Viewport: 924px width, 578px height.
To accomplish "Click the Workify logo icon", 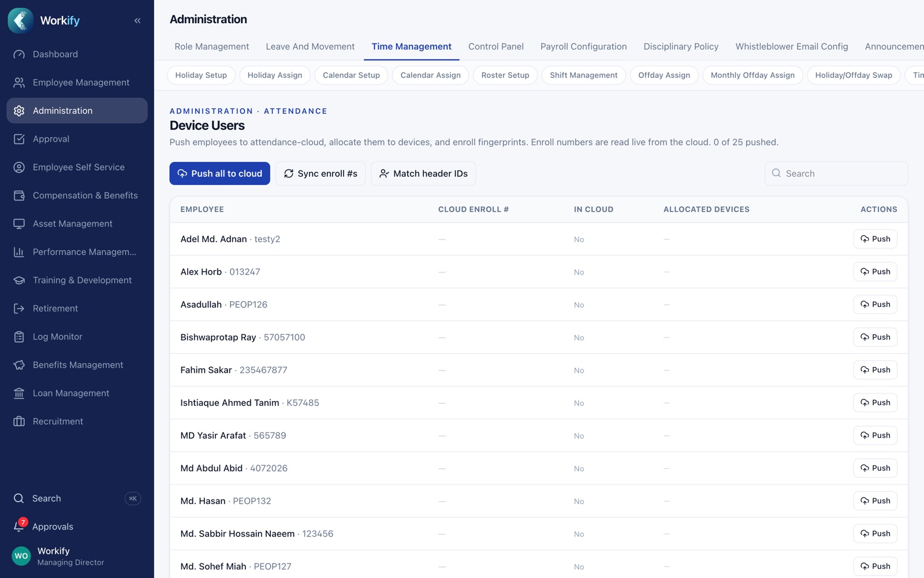I will coord(21,20).
